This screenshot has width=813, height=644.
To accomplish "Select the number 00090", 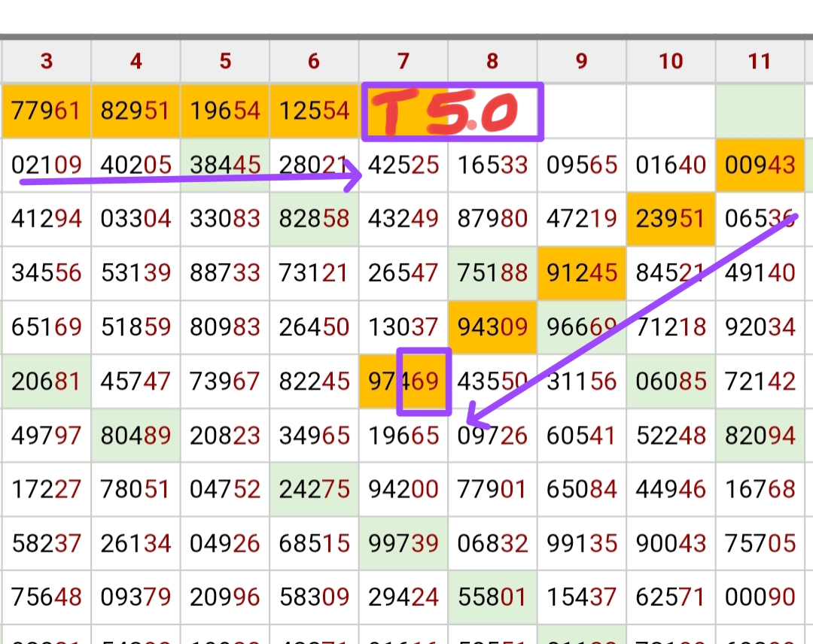I will (760, 597).
